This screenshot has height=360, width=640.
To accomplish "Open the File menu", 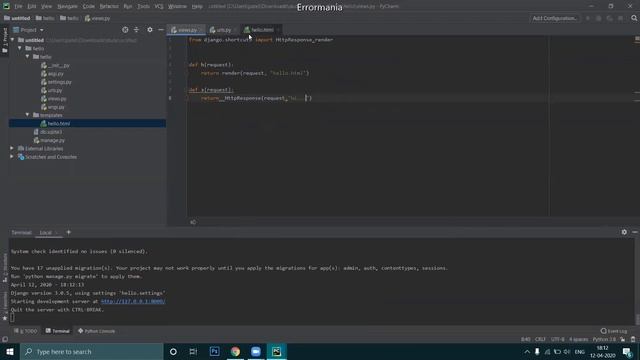I will (x=18, y=7).
